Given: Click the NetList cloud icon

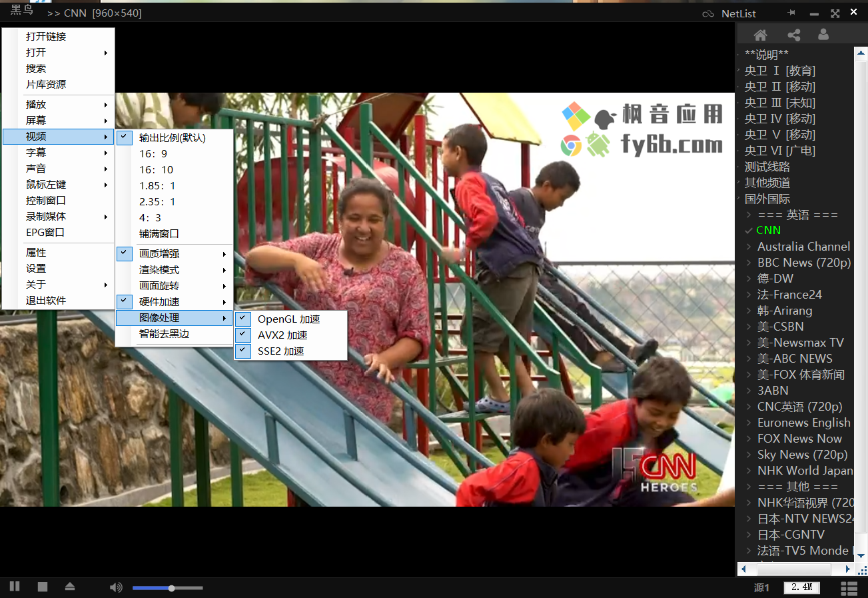Looking at the screenshot, I should (709, 13).
